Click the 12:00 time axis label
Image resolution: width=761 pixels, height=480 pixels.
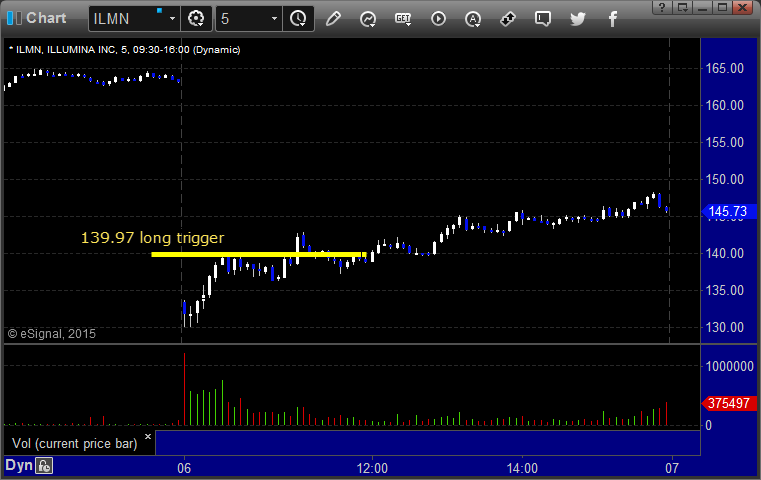click(x=372, y=468)
